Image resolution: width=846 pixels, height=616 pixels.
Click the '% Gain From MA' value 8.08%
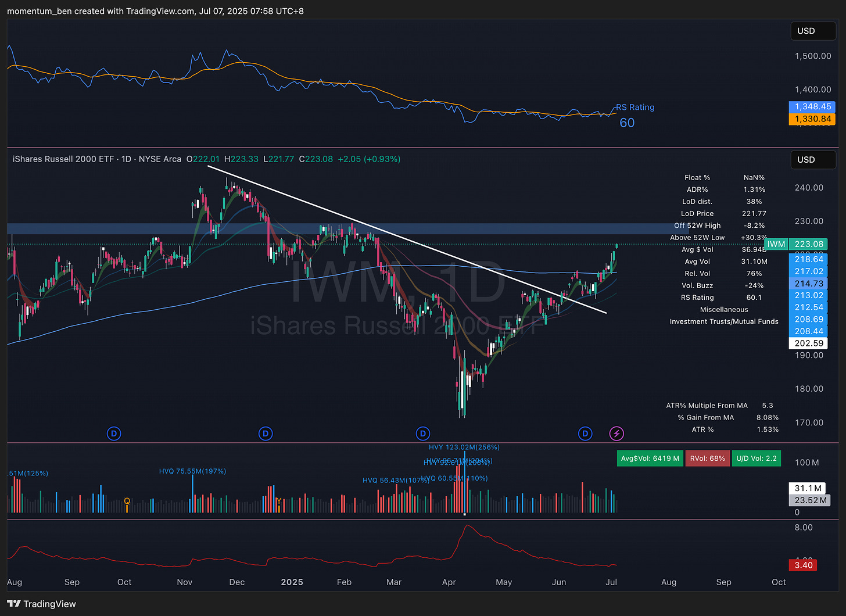[768, 417]
